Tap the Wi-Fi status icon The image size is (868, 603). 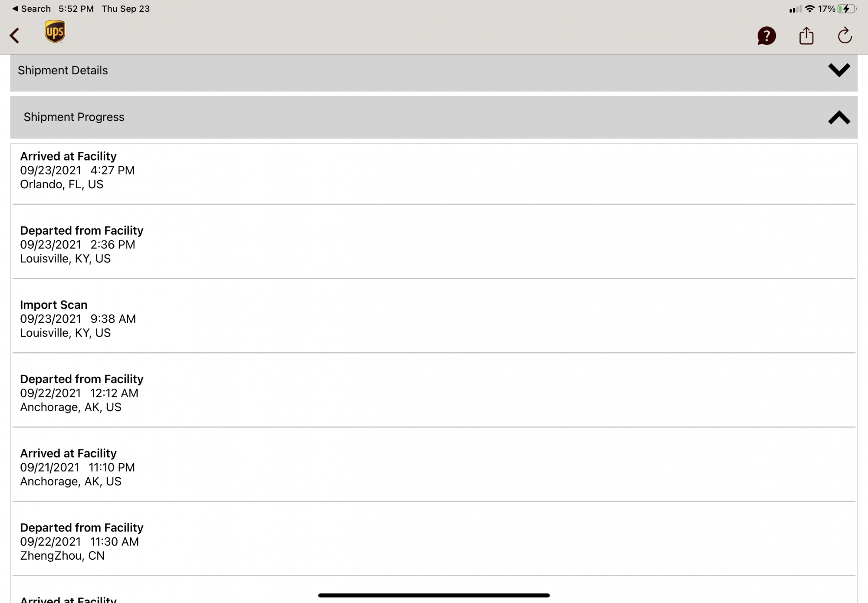(x=809, y=9)
